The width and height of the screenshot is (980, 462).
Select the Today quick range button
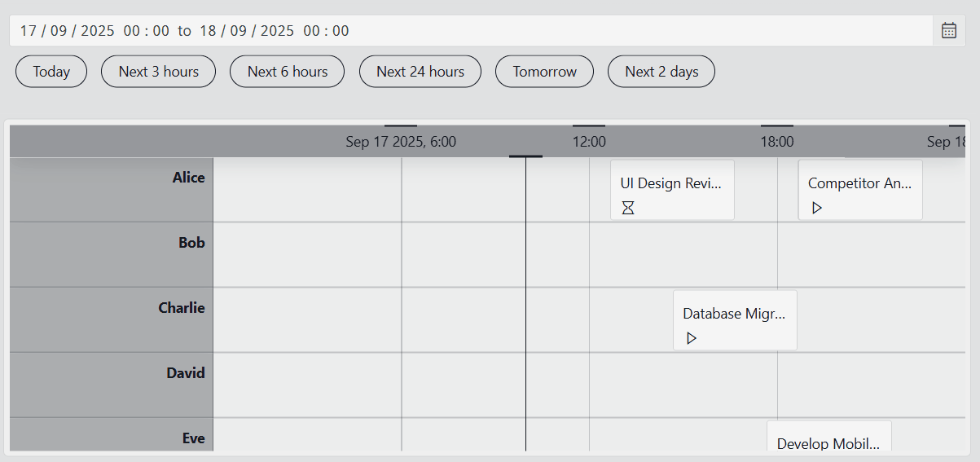(51, 72)
